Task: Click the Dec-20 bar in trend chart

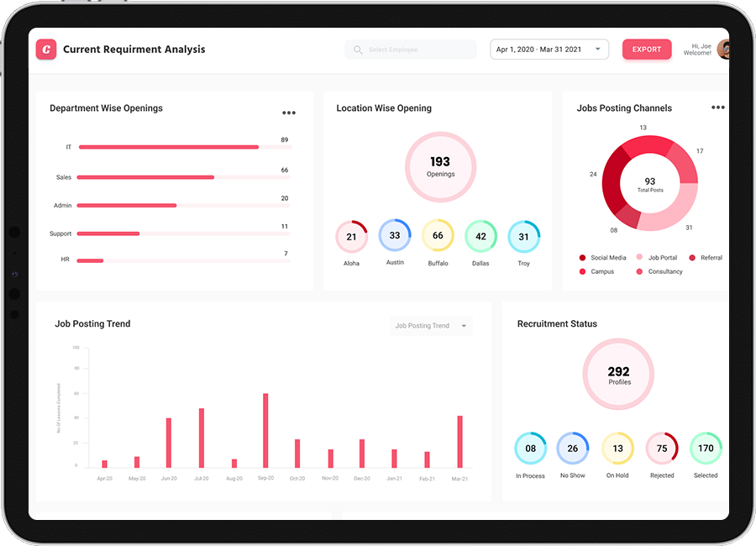Action: point(362,454)
